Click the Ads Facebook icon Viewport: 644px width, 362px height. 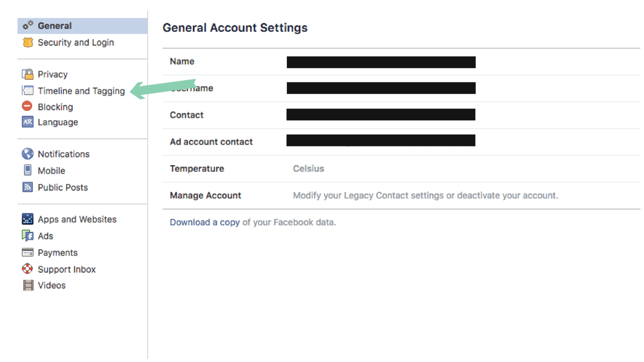tap(28, 236)
